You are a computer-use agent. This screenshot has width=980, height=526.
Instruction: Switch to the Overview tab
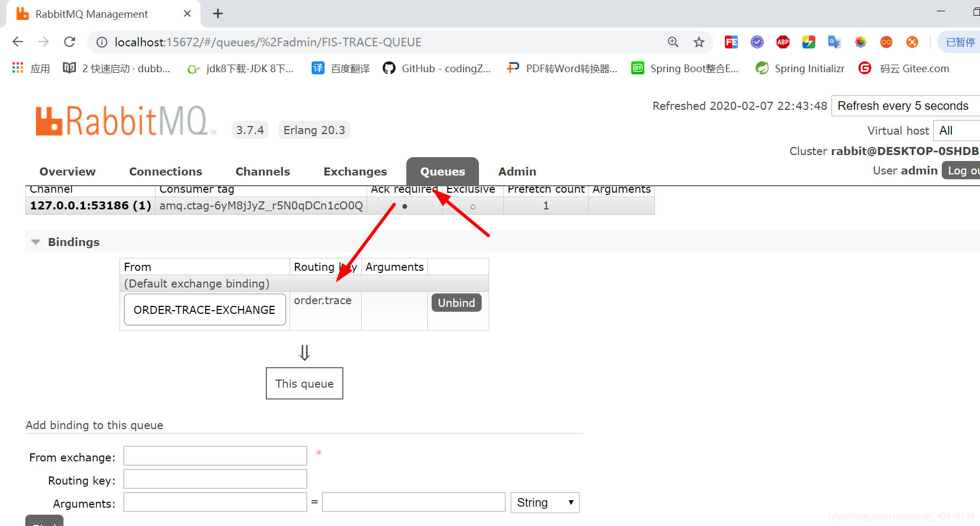[67, 171]
